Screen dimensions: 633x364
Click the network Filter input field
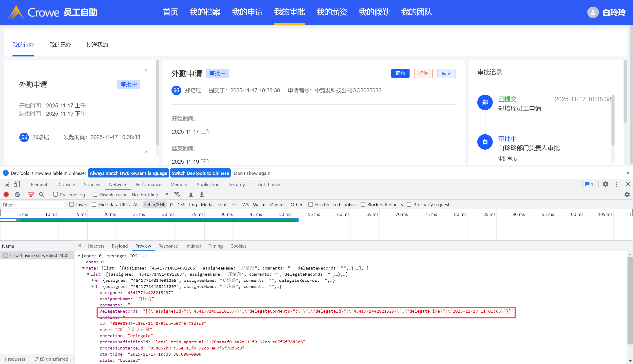[33, 205]
